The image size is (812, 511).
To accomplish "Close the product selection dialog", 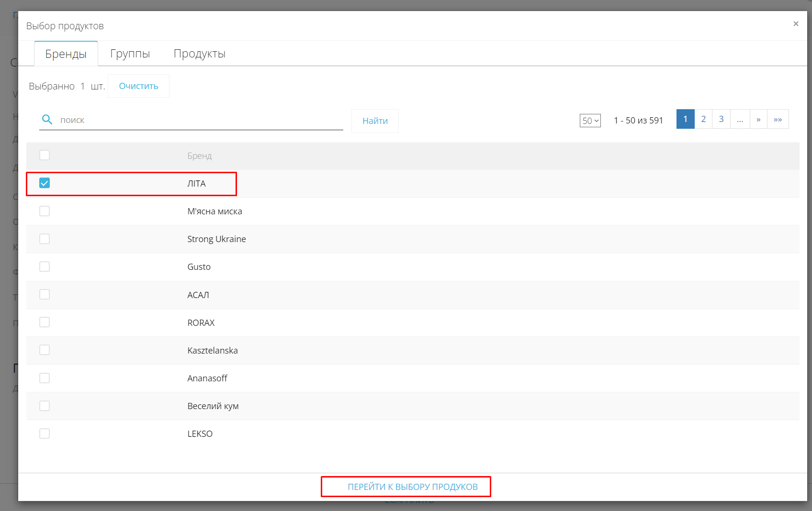I will tap(796, 24).
